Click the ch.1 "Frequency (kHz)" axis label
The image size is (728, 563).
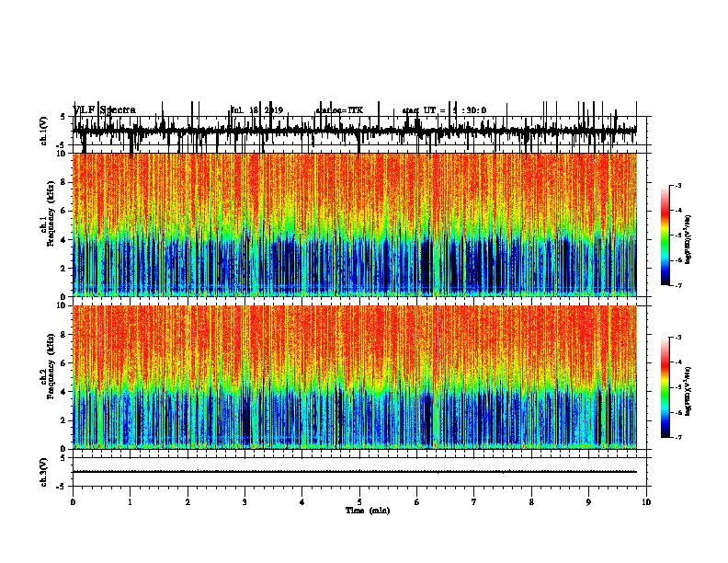click(51, 213)
